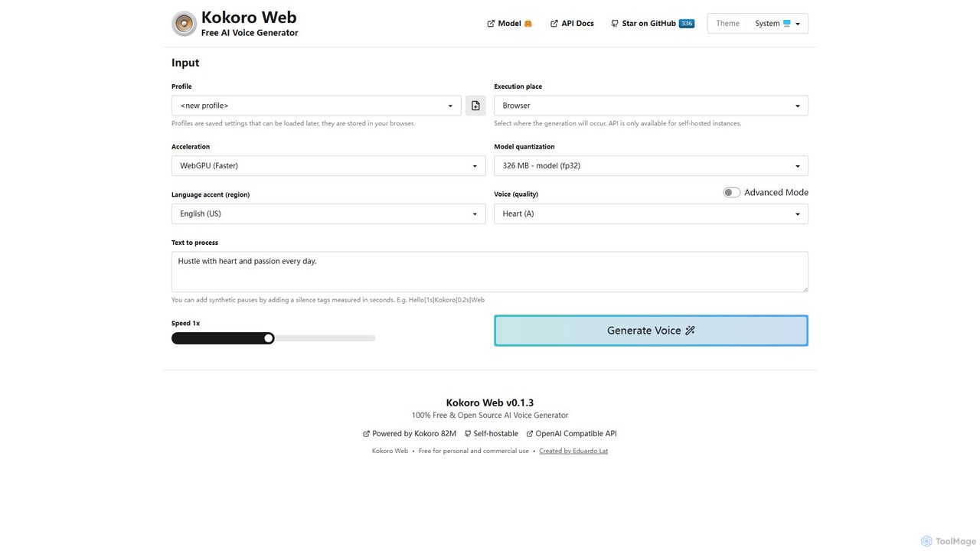Click the Speed slider handle
This screenshot has width=980, height=551.
[x=269, y=338]
